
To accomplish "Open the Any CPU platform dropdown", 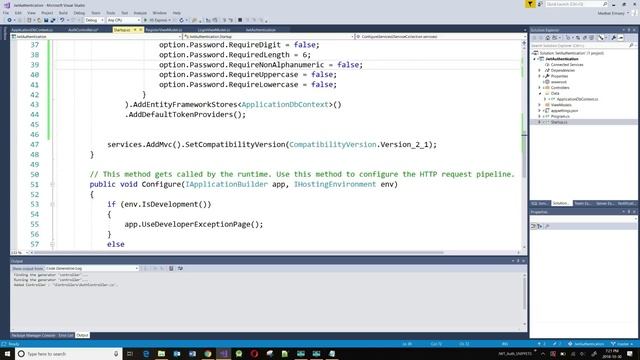I will (123, 20).
